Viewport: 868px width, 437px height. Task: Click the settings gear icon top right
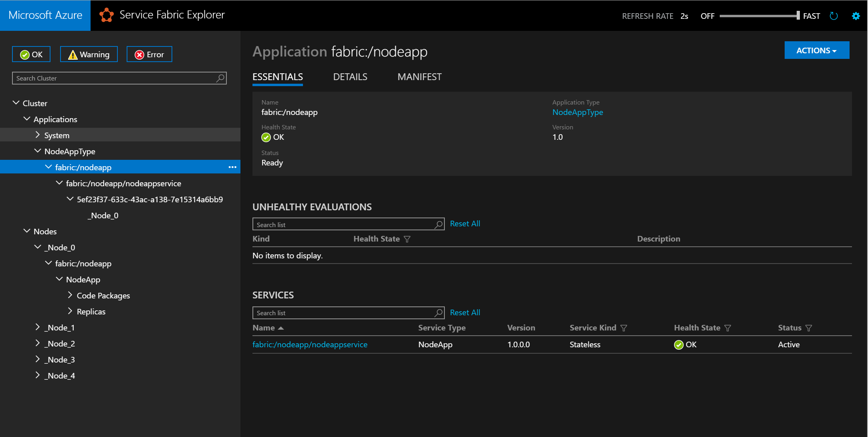[856, 16]
